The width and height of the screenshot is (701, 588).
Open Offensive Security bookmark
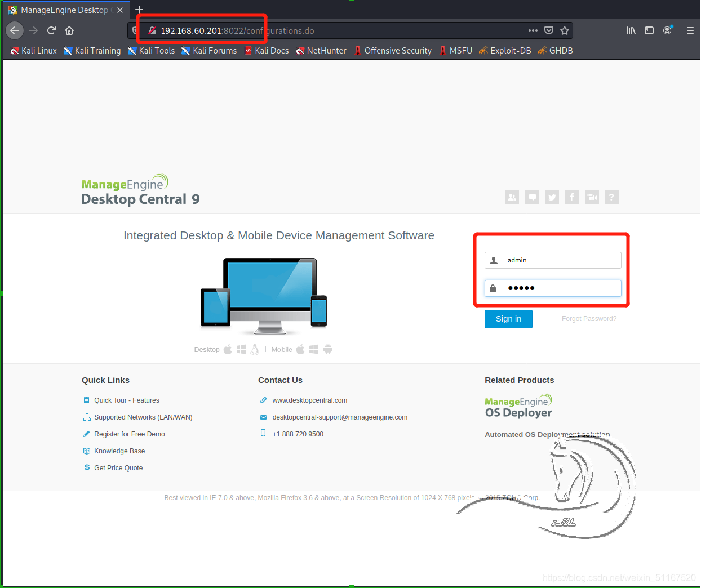click(x=393, y=51)
